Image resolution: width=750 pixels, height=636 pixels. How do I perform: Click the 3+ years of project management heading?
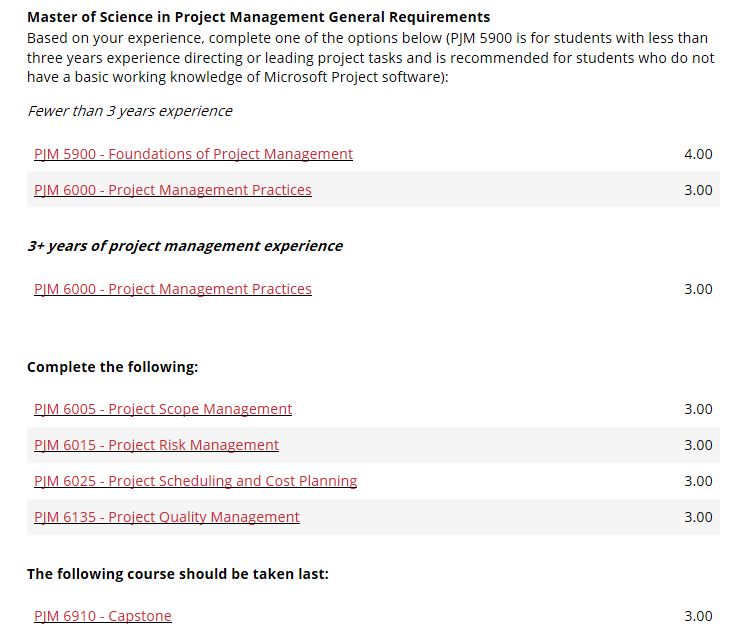[x=185, y=246]
